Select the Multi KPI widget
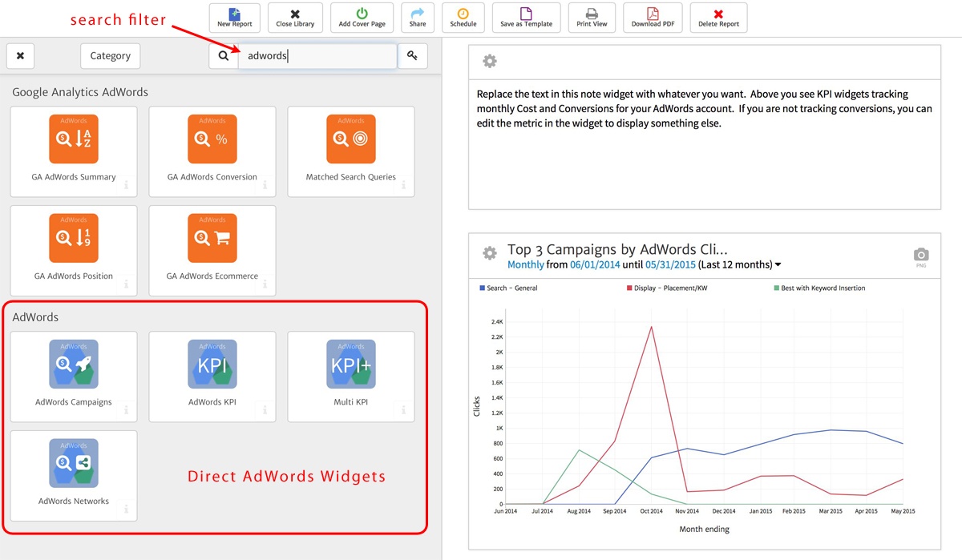962x560 pixels. pyautogui.click(x=351, y=377)
